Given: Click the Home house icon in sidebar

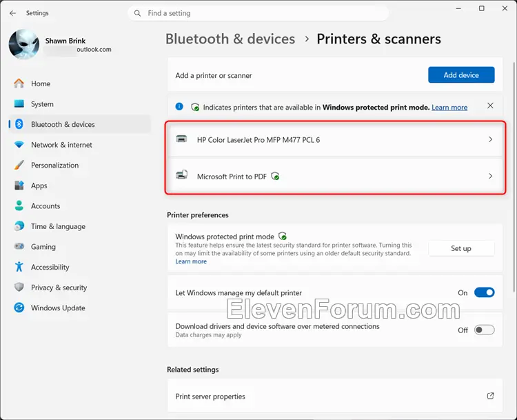Looking at the screenshot, I should pos(19,83).
